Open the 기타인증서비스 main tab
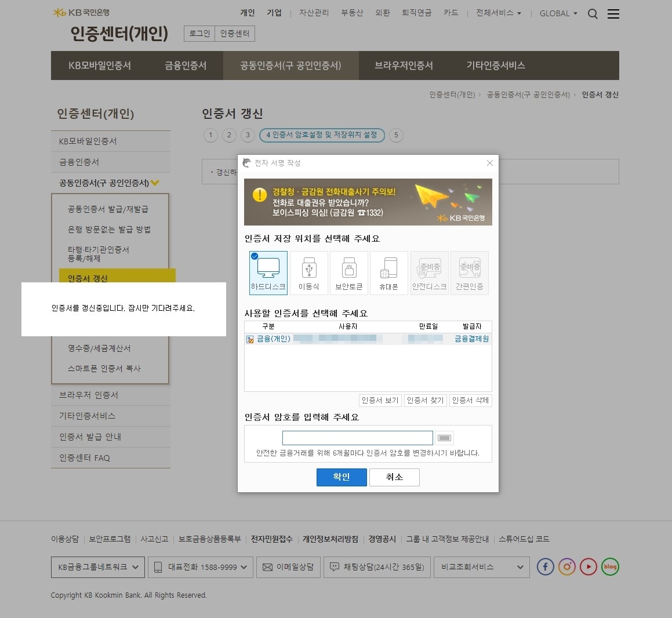Image resolution: width=672 pixels, height=618 pixels. tap(496, 66)
